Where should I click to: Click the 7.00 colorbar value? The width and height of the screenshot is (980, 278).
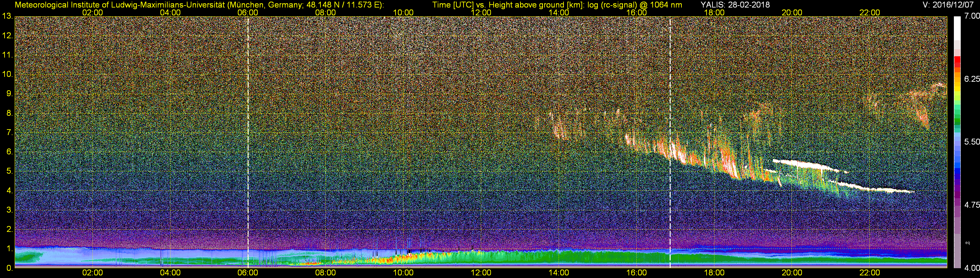coord(972,16)
